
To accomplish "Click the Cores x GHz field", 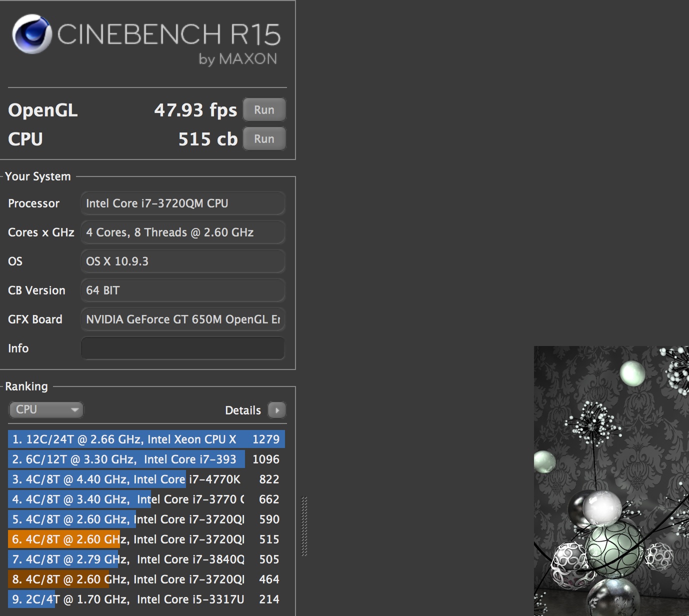I will coord(182,232).
